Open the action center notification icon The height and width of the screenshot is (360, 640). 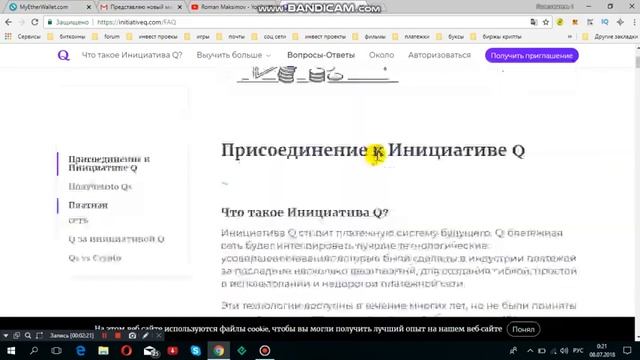click(x=627, y=351)
